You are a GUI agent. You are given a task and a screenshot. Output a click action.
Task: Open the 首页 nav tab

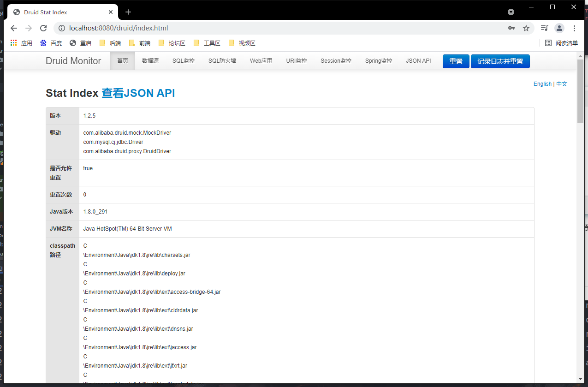123,61
